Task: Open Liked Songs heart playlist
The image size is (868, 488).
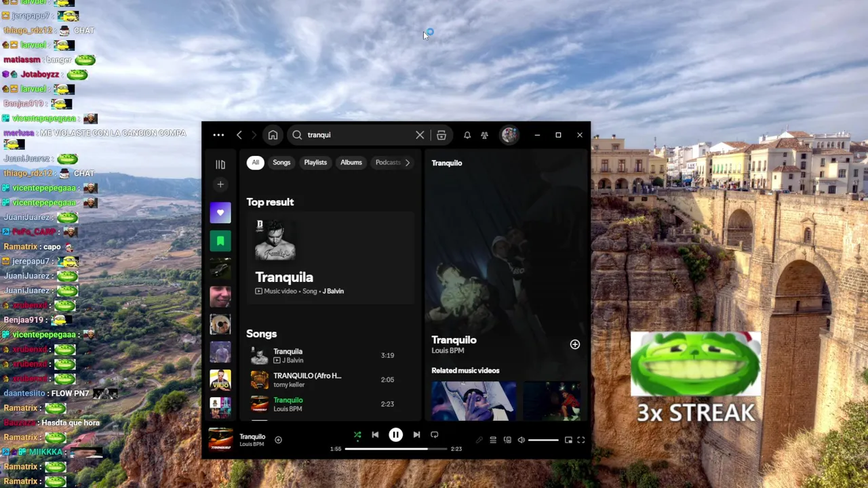Action: [220, 213]
